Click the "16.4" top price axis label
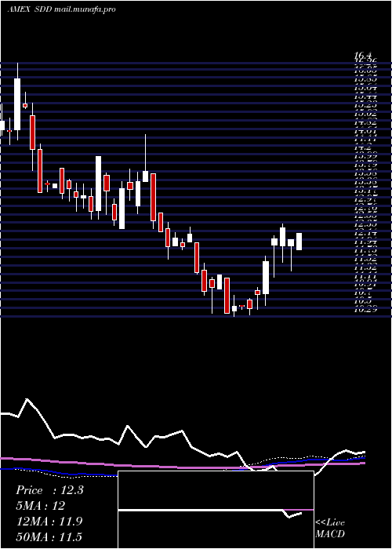Screen dimensions: 392x549 tap(362, 56)
